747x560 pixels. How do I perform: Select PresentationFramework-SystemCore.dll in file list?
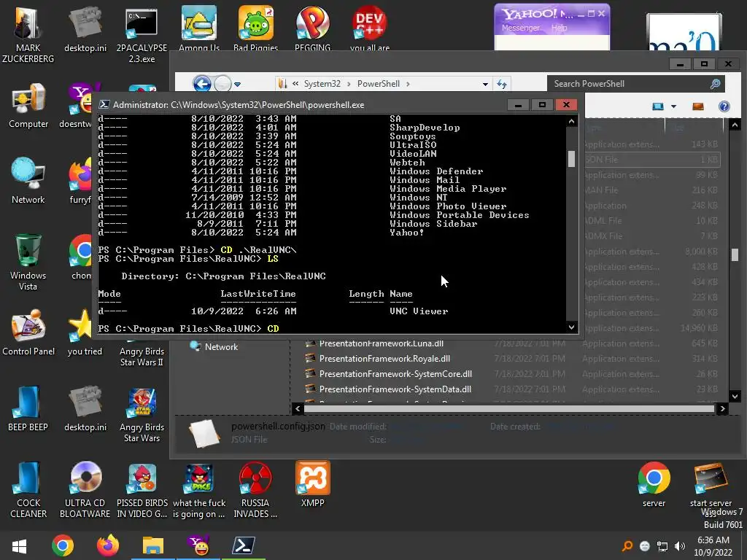click(x=395, y=374)
